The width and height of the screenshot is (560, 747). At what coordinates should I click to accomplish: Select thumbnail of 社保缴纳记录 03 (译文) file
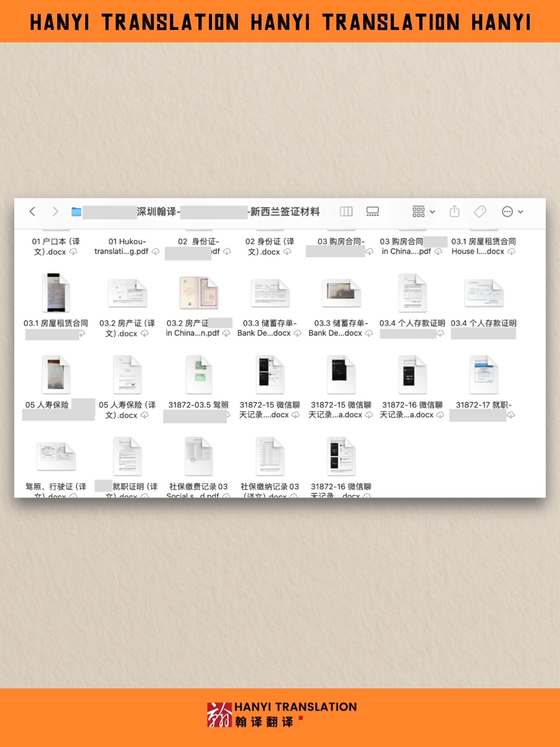tap(270, 456)
